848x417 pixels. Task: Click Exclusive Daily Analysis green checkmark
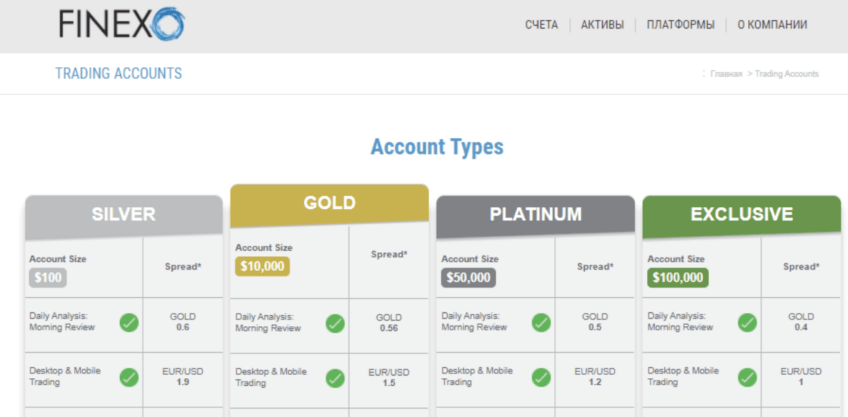point(747,322)
